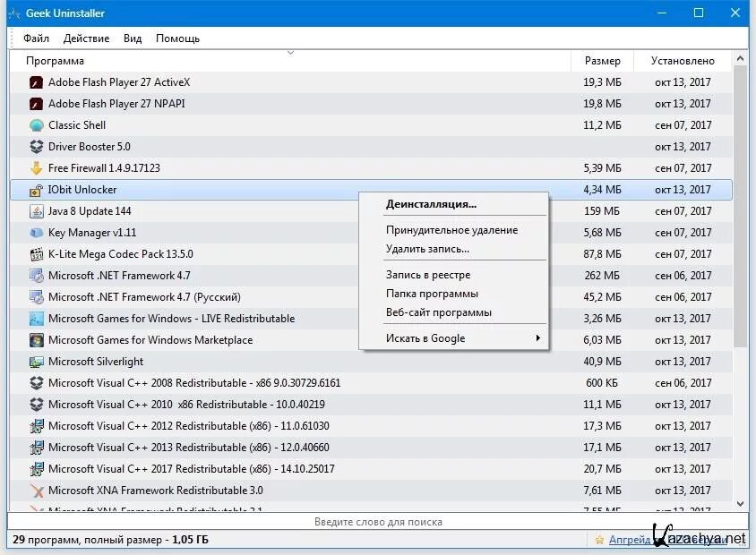Click the Visual C++ 2013 Redistributable icon
The width and height of the screenshot is (756, 555).
pos(36,448)
